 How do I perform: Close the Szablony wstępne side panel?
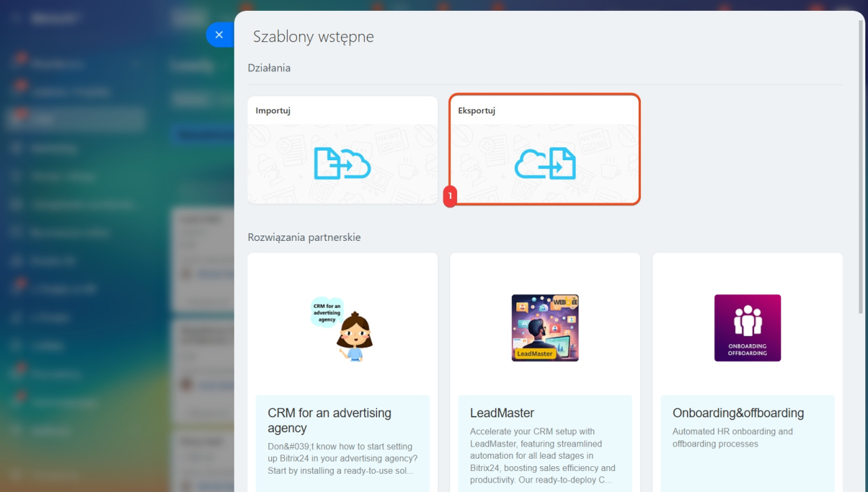[x=218, y=35]
